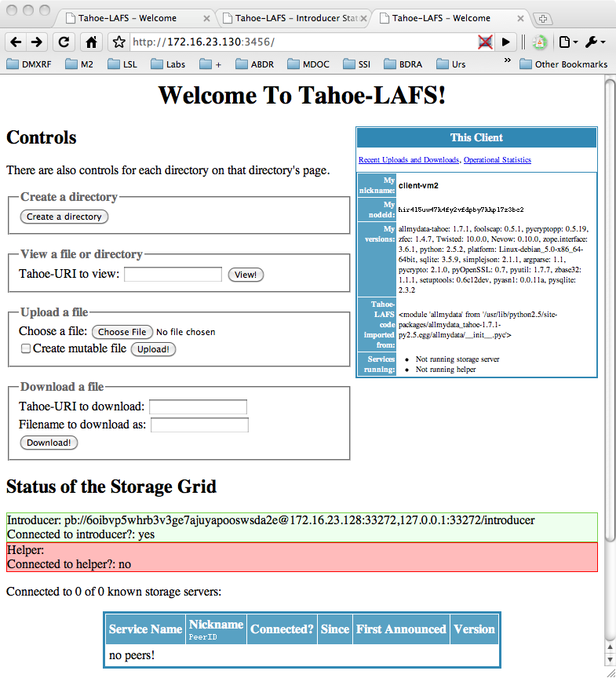The width and height of the screenshot is (616, 678).
Task: Click the Go play arrow in address bar
Action: (x=505, y=42)
